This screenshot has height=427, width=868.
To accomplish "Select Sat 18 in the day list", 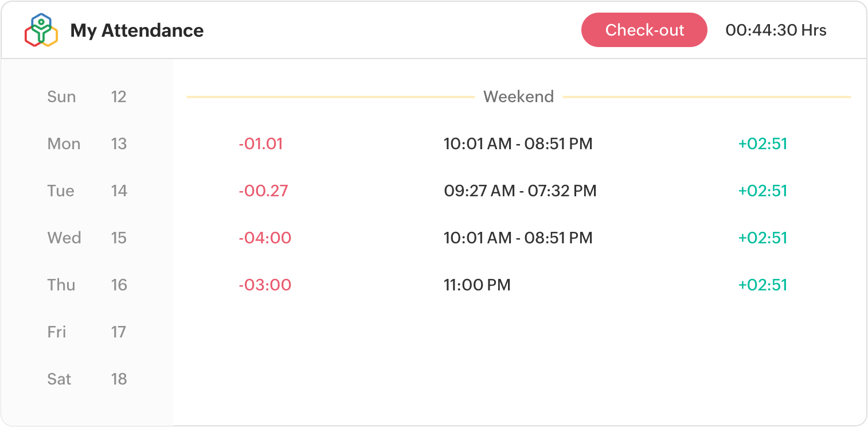I will tap(86, 379).
